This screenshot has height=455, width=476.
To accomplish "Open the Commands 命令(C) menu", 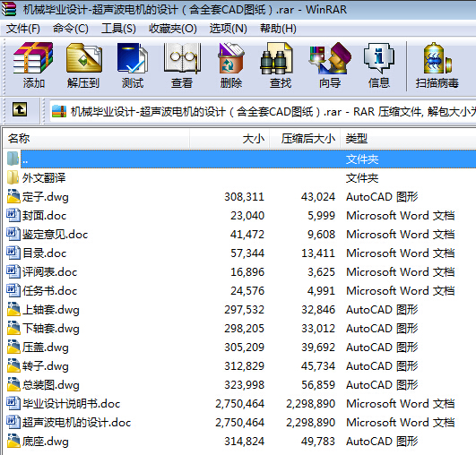I will tap(71, 29).
